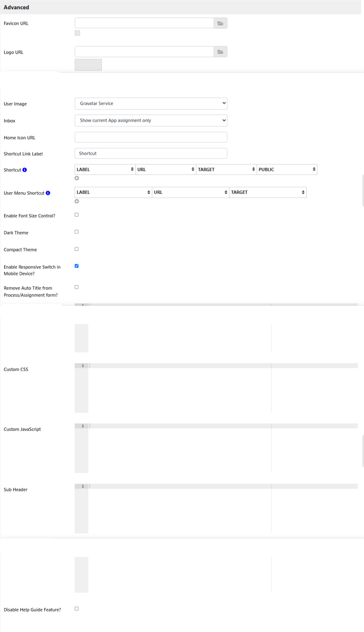Tick Disable Help Guide Feature checkbox

(76, 608)
